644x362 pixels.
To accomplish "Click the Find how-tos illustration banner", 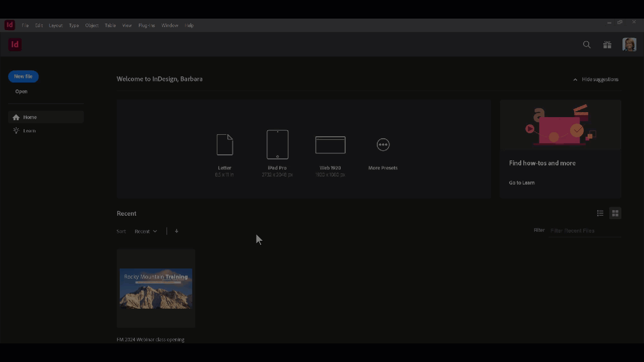I will tap(560, 125).
